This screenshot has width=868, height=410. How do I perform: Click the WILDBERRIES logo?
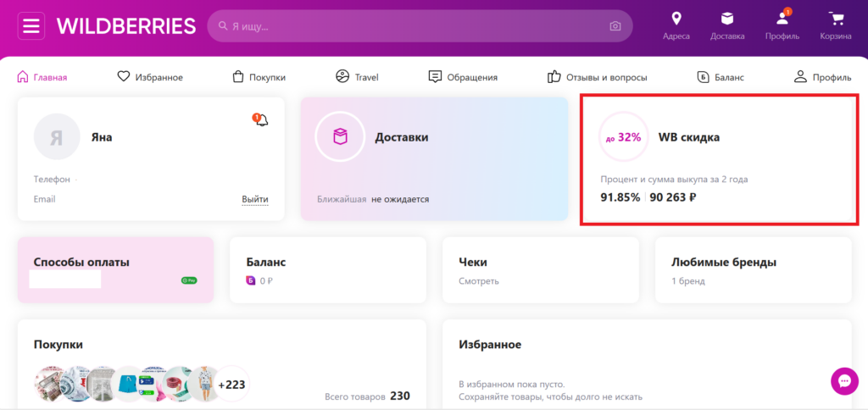tap(126, 26)
